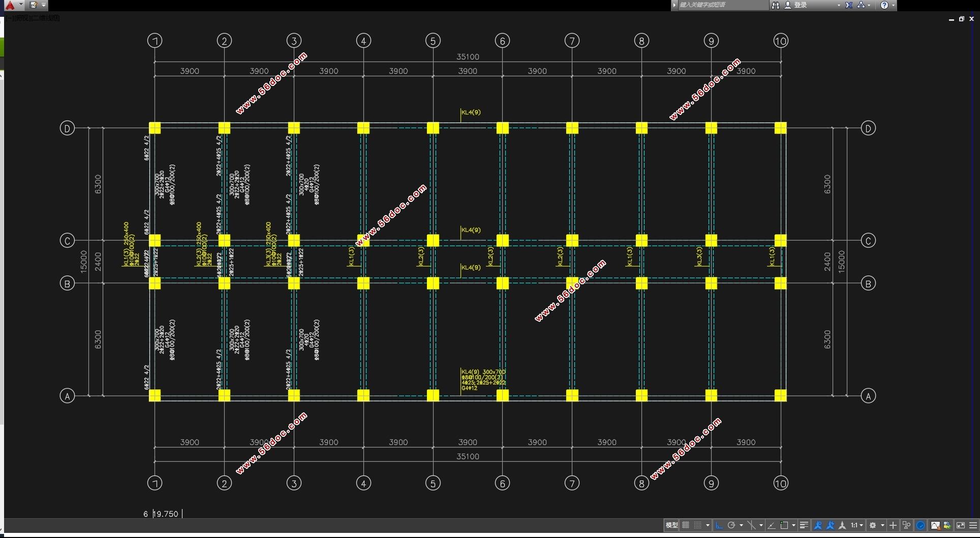Expand the help question mark dropdown arrow
This screenshot has height=538, width=980.
click(893, 5)
